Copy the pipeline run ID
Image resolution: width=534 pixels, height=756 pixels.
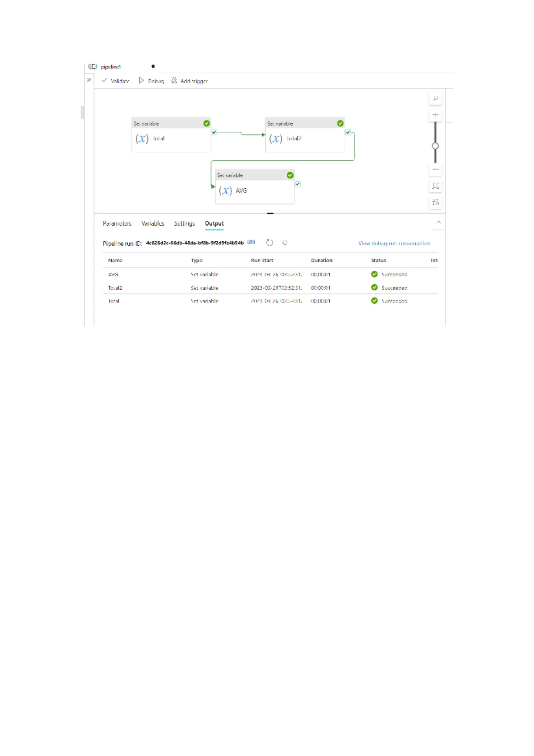click(251, 242)
